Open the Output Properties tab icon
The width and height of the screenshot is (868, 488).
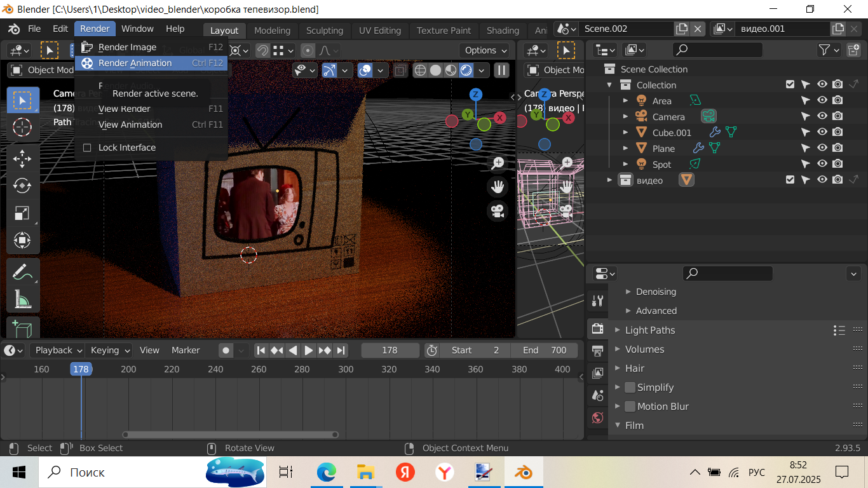pos(597,351)
